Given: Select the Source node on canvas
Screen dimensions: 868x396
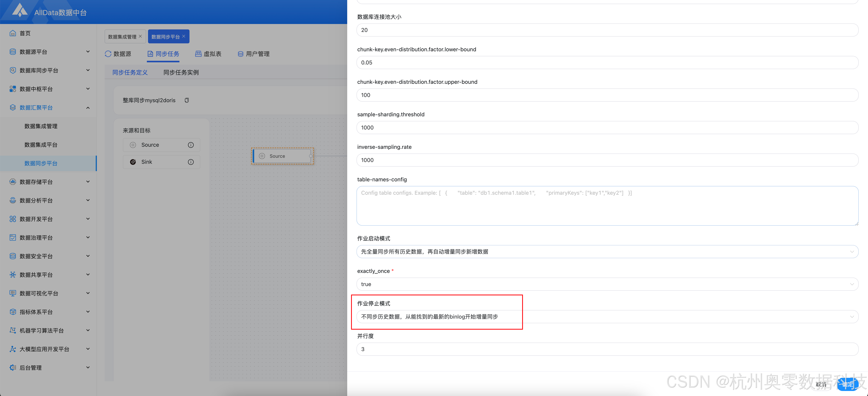Looking at the screenshot, I should 282,156.
